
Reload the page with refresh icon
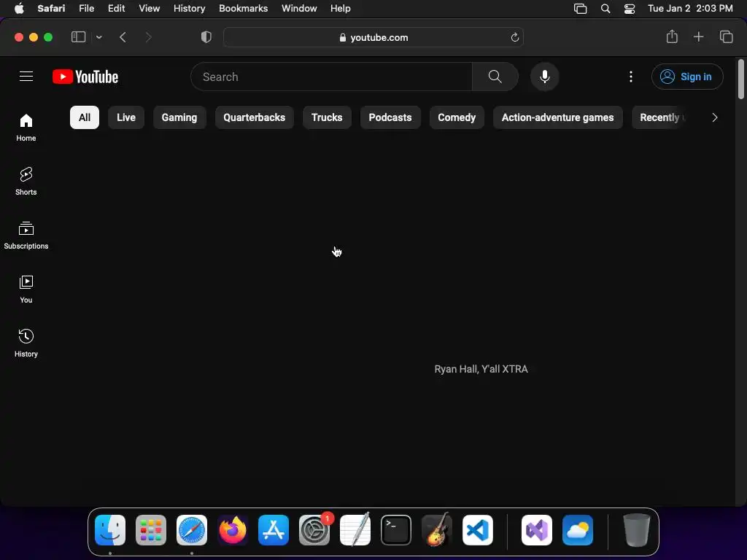point(514,37)
